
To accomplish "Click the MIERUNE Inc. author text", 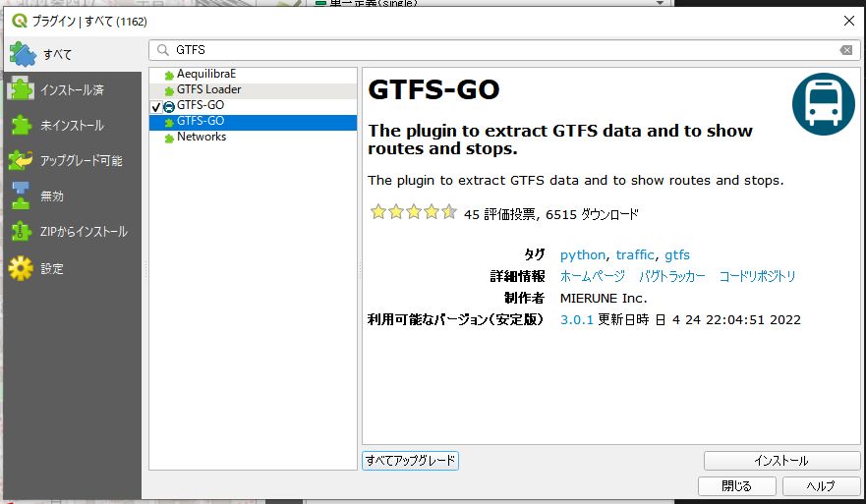I will 604,298.
